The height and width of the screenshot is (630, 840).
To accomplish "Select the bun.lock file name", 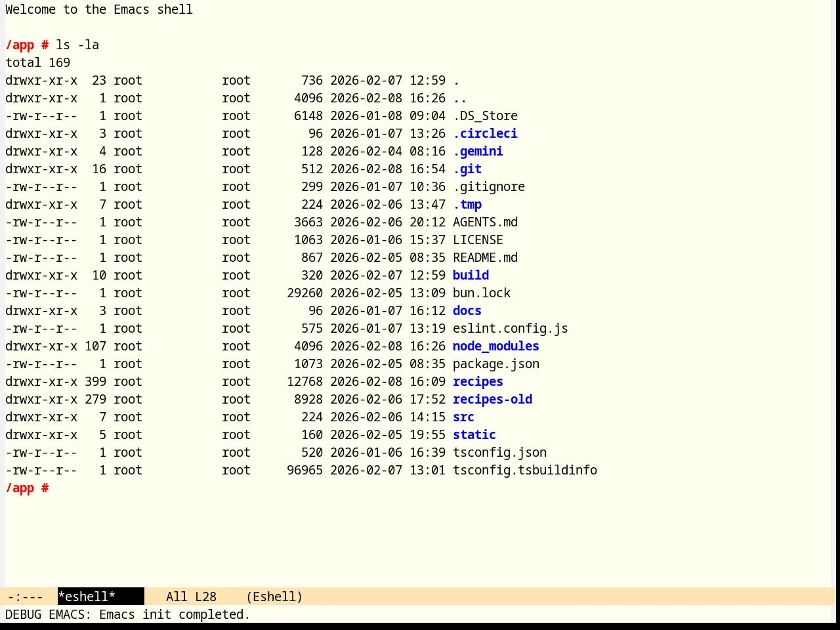I will pos(482,293).
